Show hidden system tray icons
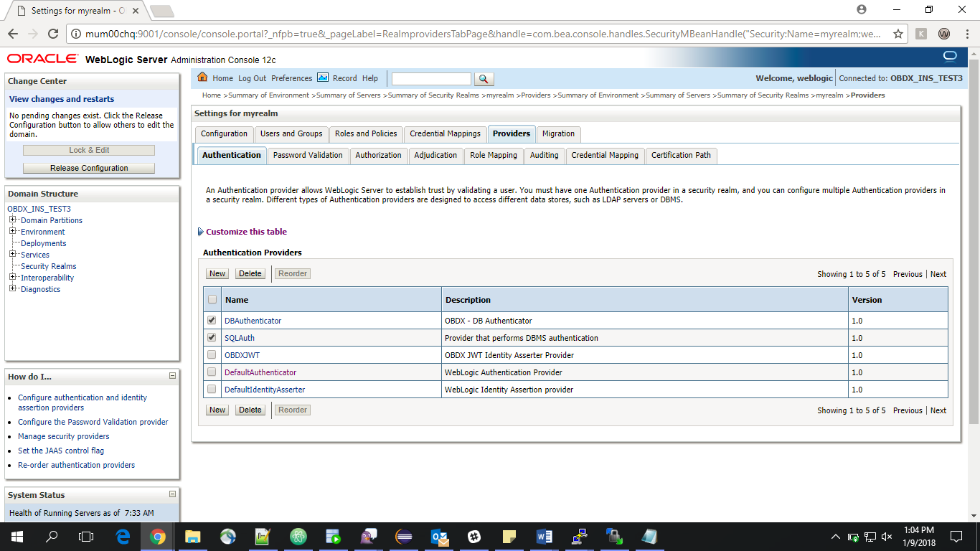The height and width of the screenshot is (551, 980). click(x=835, y=536)
